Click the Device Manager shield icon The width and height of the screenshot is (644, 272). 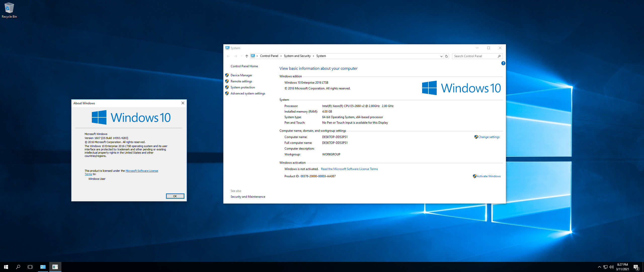(227, 75)
